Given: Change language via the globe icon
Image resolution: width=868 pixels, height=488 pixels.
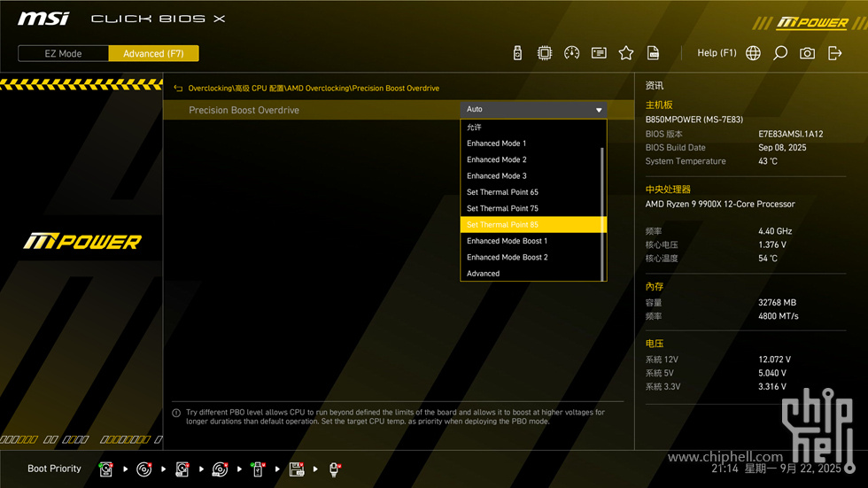Looking at the screenshot, I should (x=753, y=53).
